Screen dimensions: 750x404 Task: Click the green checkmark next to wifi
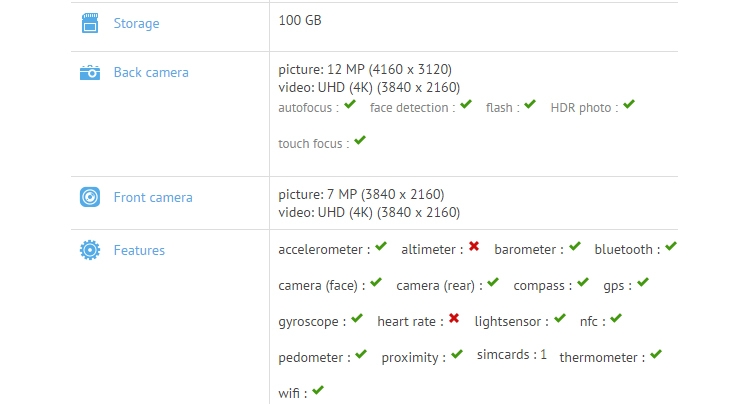click(x=318, y=390)
